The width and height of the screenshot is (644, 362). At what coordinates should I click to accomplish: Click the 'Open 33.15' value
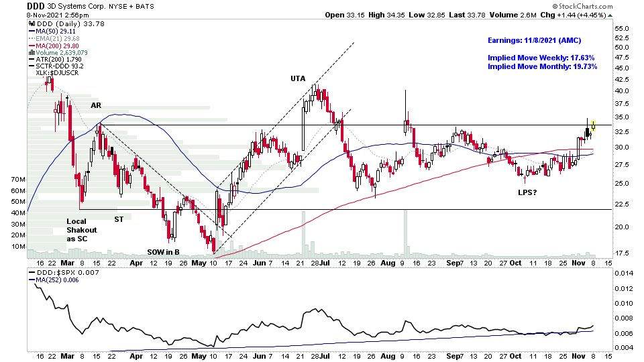coord(345,15)
